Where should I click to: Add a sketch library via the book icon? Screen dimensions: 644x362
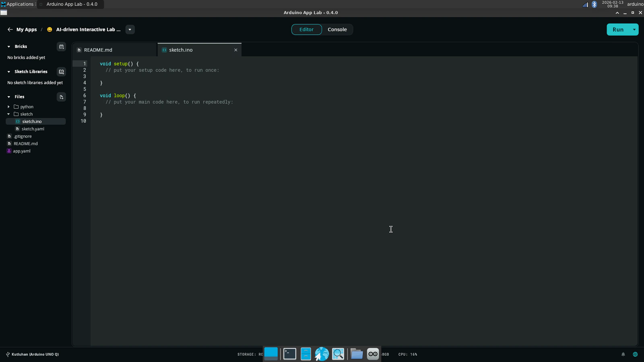point(61,72)
